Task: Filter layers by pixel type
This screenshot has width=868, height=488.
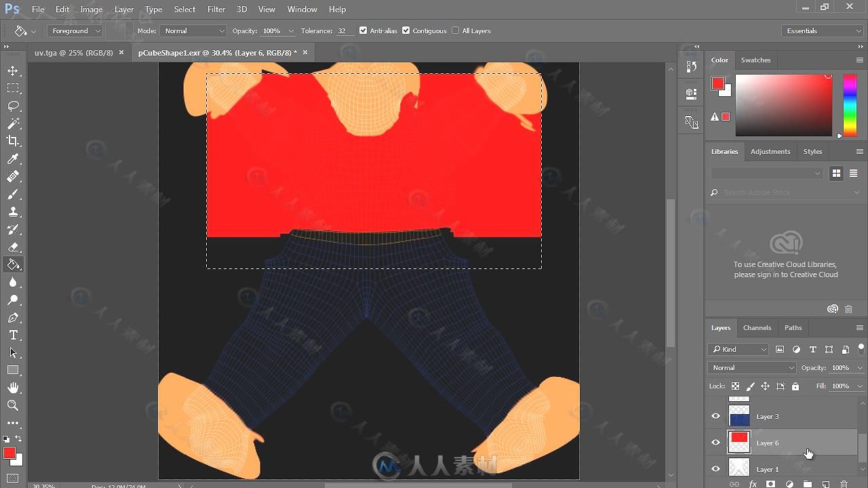Action: click(780, 350)
